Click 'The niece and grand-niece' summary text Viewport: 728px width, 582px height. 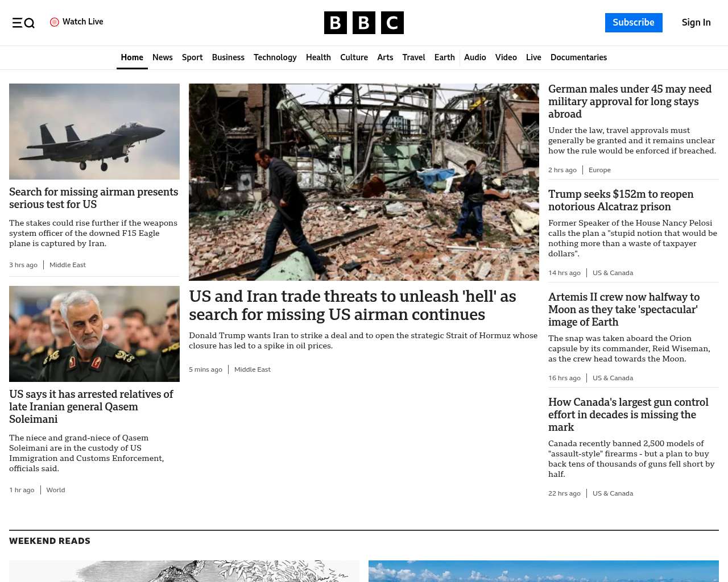(x=86, y=453)
